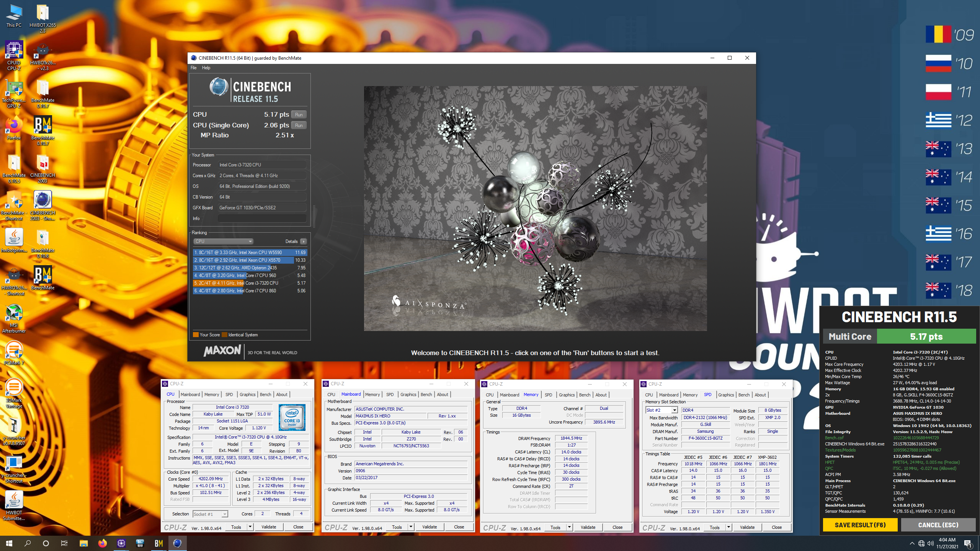Click Cinebench rendered scene image
980x551 pixels.
(x=535, y=209)
